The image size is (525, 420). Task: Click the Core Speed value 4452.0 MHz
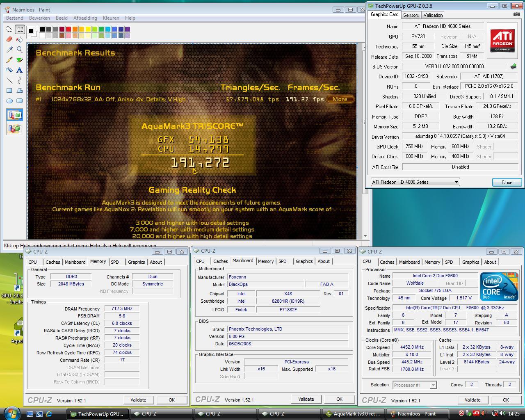(412, 347)
